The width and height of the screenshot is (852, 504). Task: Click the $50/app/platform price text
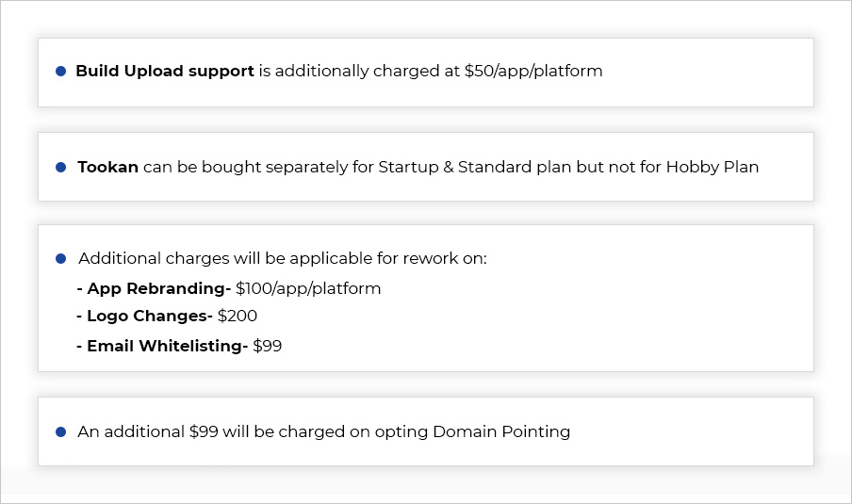[533, 72]
